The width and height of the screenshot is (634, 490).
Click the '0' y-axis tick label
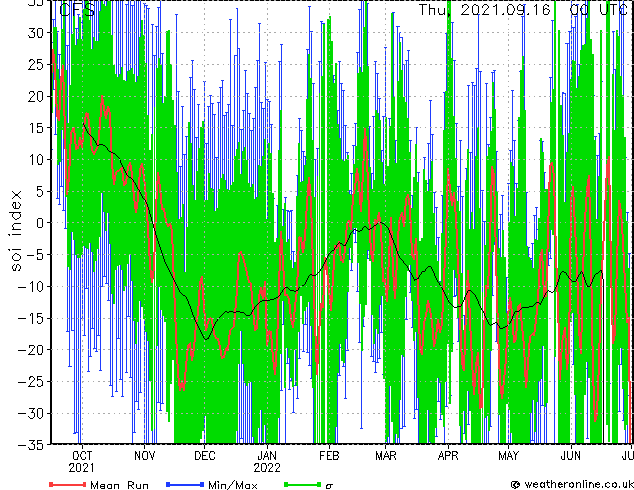click(40, 223)
